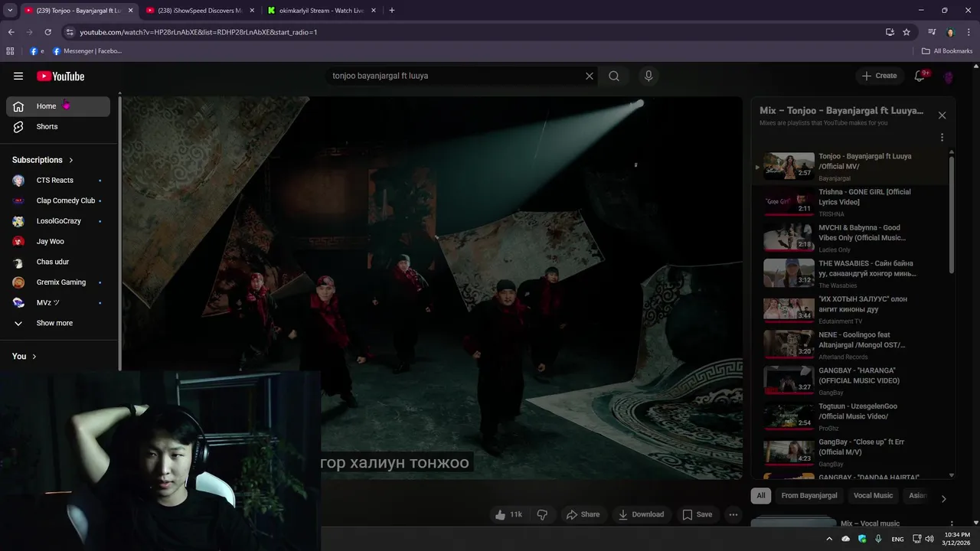The height and width of the screenshot is (551, 980).
Task: Switch to the iShowSpeed Discovers browser tab
Action: 200,11
